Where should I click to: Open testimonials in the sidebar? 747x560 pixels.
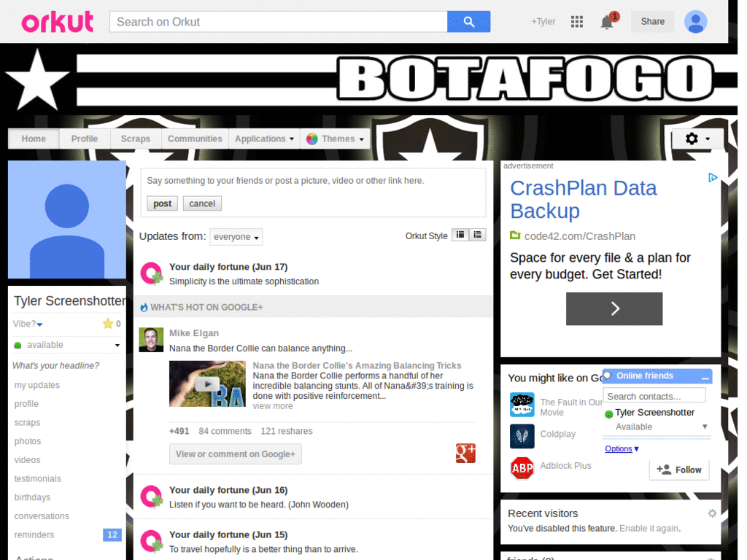[x=38, y=478]
